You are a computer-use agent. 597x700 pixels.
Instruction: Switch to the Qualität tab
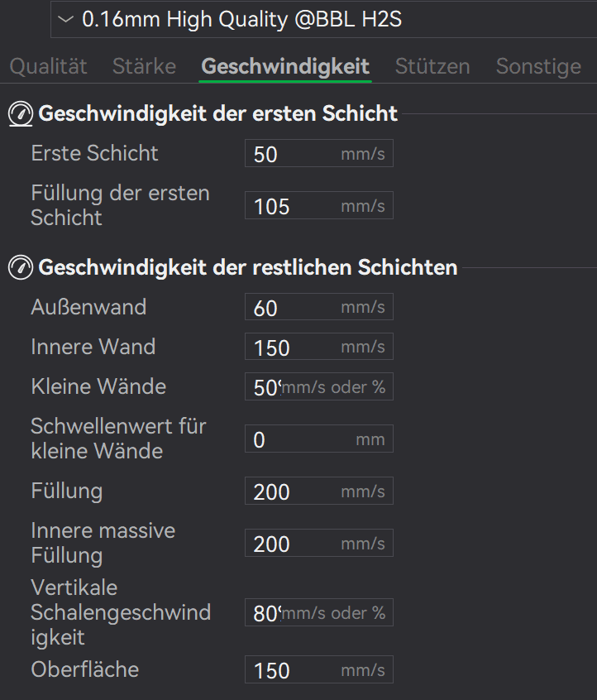coord(48,67)
